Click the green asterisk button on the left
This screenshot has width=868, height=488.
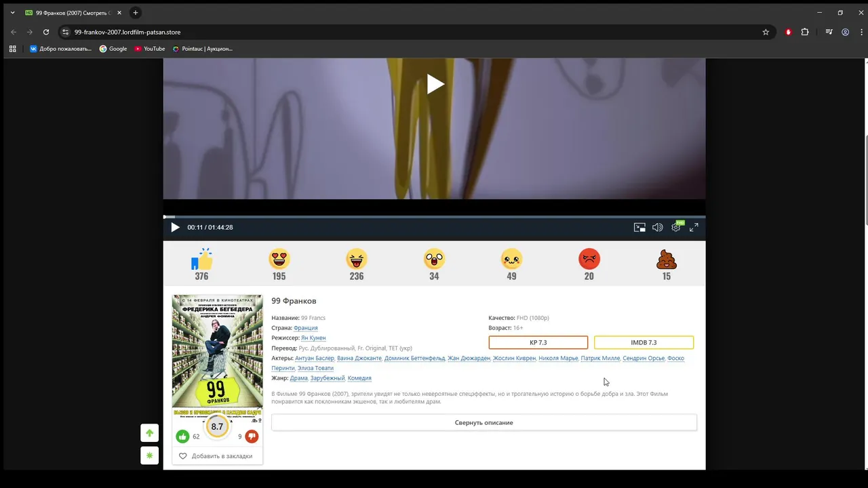150,455
